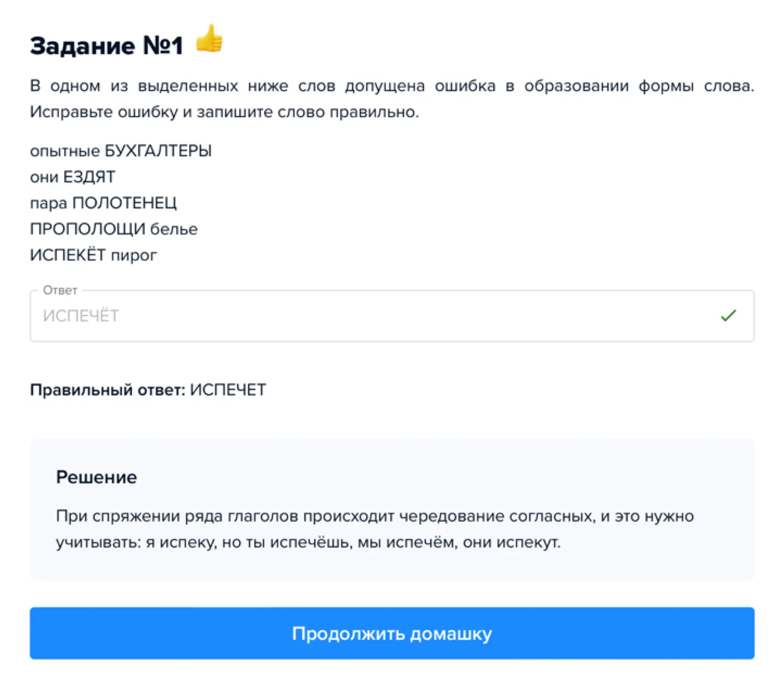
Task: Click the thumbs-up emoji icon
Action: click(209, 39)
